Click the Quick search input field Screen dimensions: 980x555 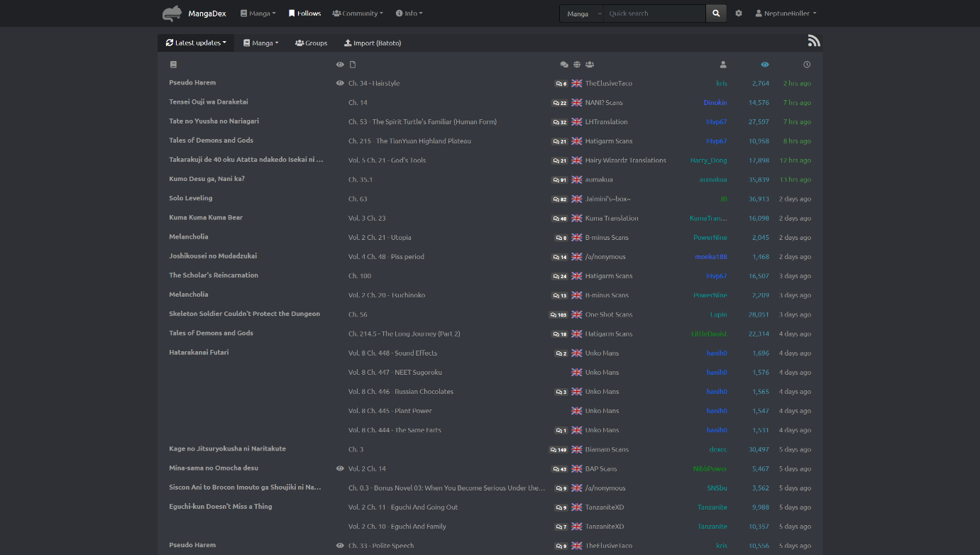click(x=654, y=13)
